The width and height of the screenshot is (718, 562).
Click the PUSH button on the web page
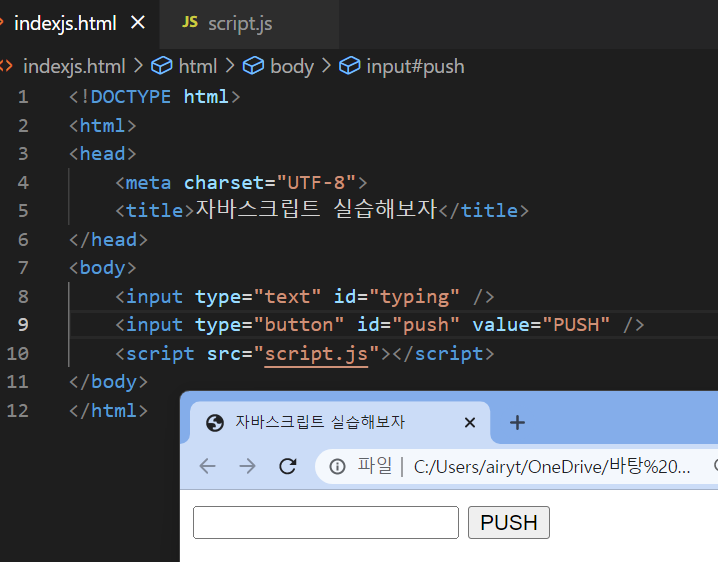509,523
